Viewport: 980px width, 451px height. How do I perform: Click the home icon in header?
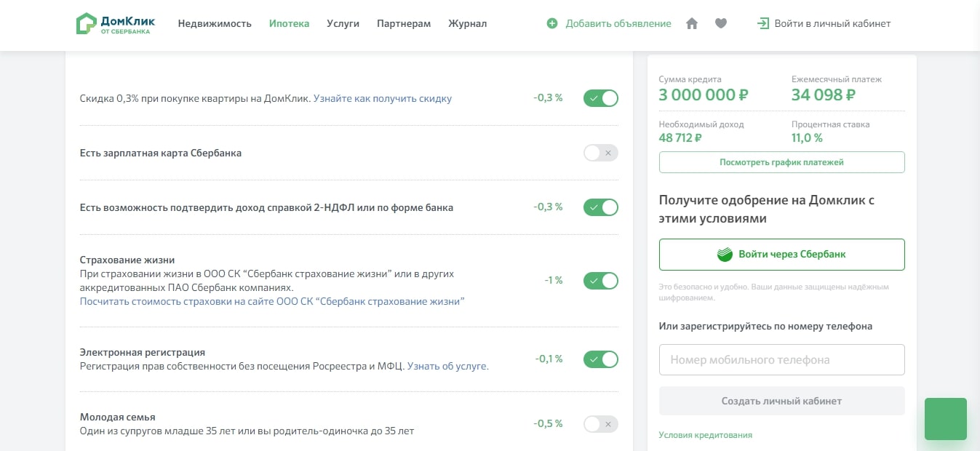point(692,23)
